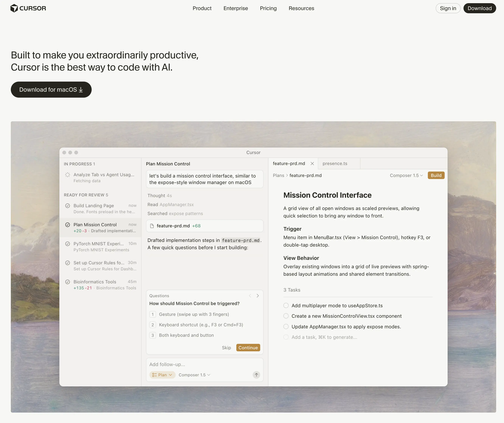504x423 pixels.
Task: Click the Download for macOS button
Action: [51, 90]
